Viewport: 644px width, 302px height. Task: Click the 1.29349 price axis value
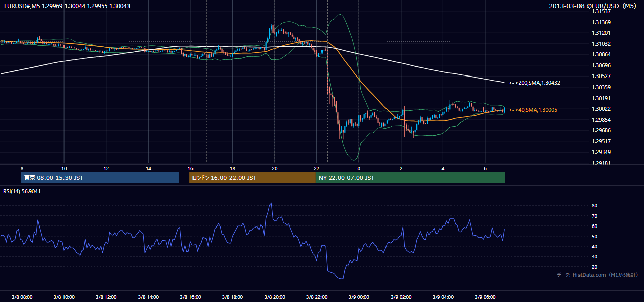pyautogui.click(x=601, y=152)
